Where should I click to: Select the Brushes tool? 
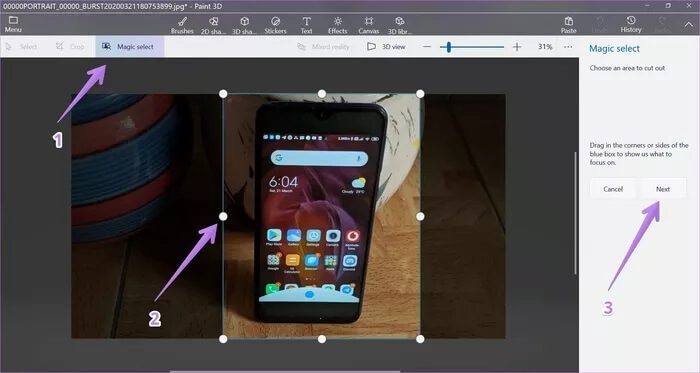182,25
